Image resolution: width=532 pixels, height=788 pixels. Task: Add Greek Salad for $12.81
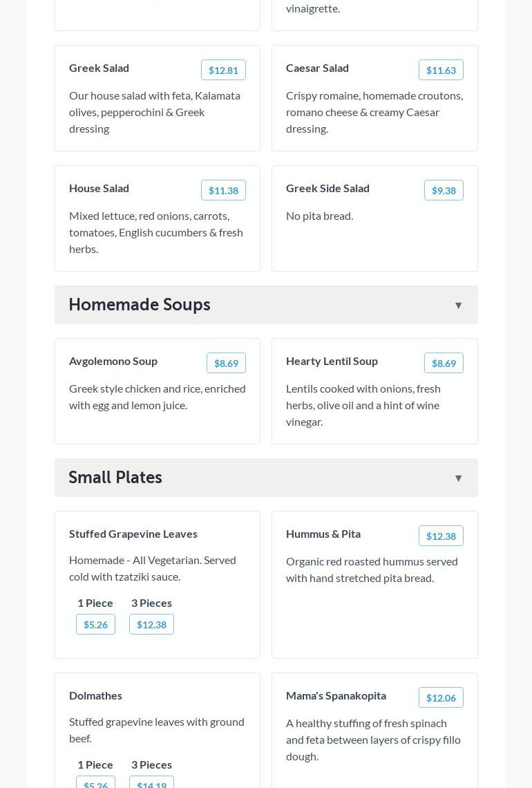pyautogui.click(x=223, y=70)
